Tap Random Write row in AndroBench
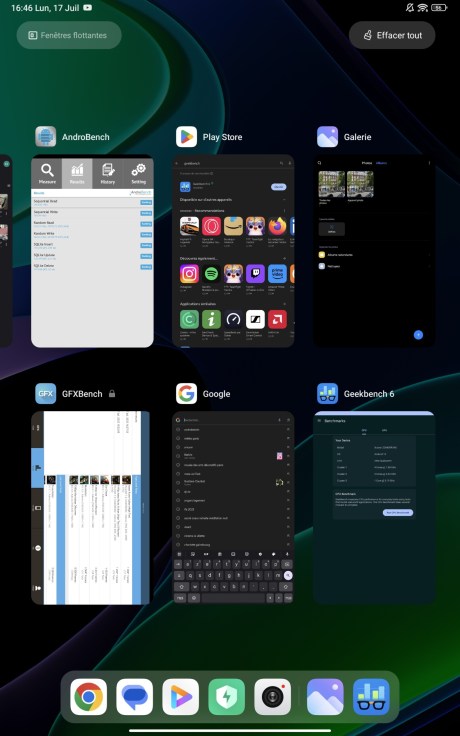Viewport: 460px width, 736px height. (92, 235)
